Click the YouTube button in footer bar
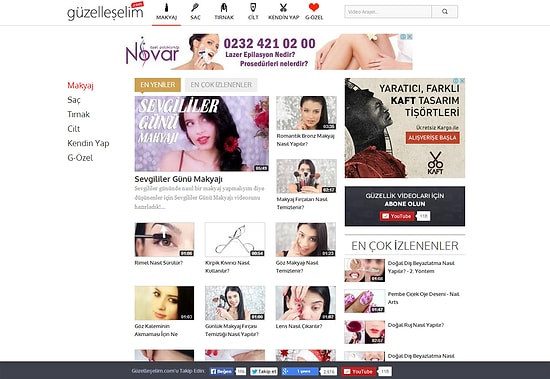The image size is (550, 379). click(358, 371)
